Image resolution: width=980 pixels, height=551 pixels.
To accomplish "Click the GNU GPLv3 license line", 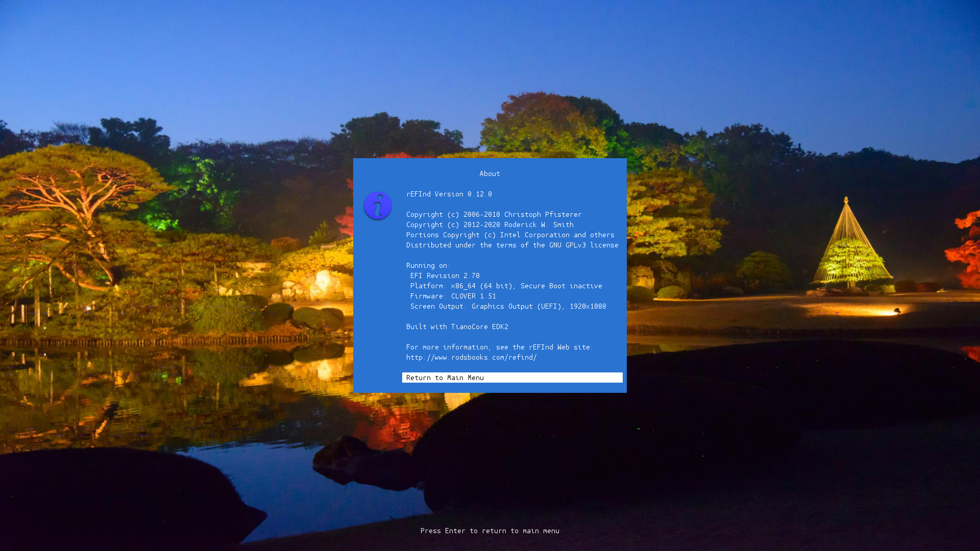I will point(512,245).
